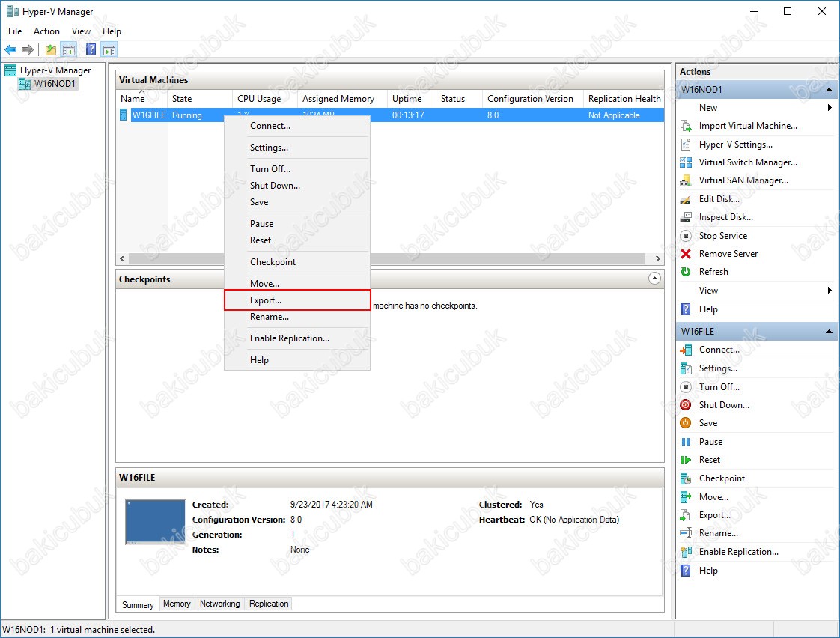Select Settings... in the context menu
840x638 pixels.
297,148
